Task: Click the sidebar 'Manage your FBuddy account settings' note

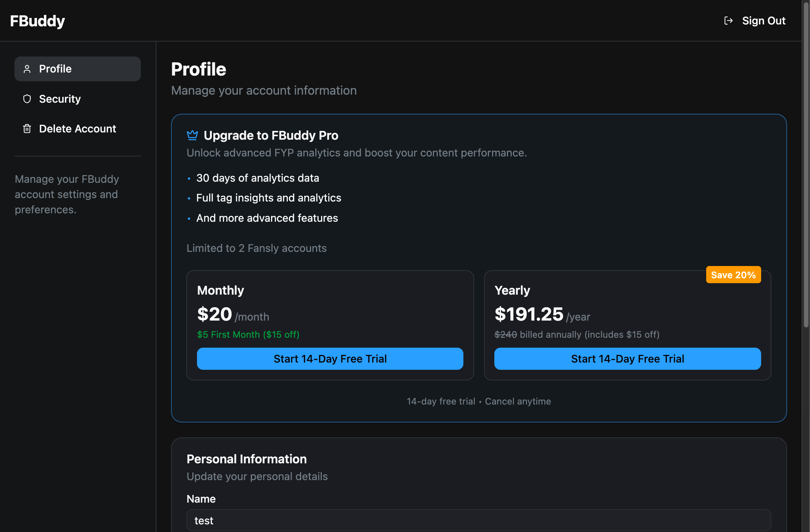Action: (67, 194)
